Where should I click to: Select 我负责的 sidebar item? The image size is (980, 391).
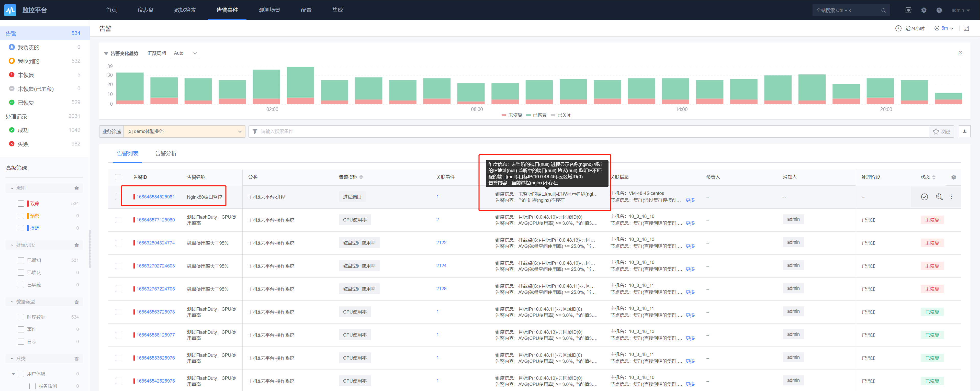45,47
